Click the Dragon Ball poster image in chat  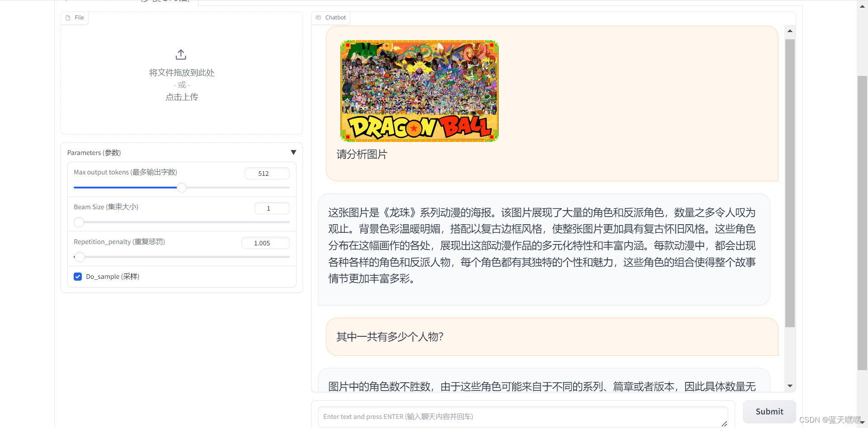coord(419,91)
